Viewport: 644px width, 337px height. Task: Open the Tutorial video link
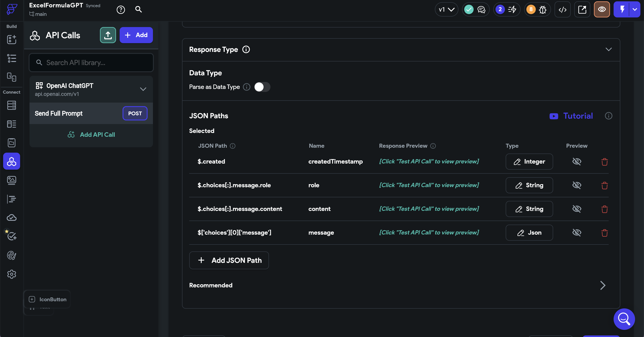point(571,116)
